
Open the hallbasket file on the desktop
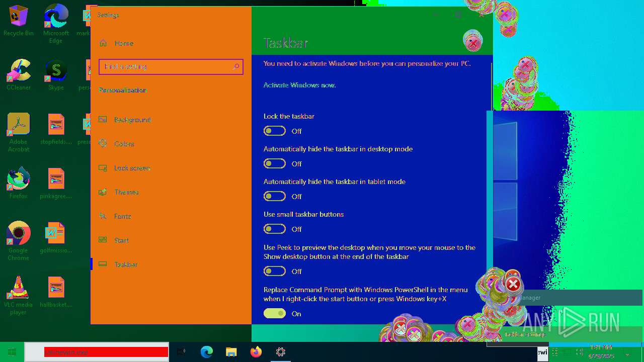pos(56,292)
